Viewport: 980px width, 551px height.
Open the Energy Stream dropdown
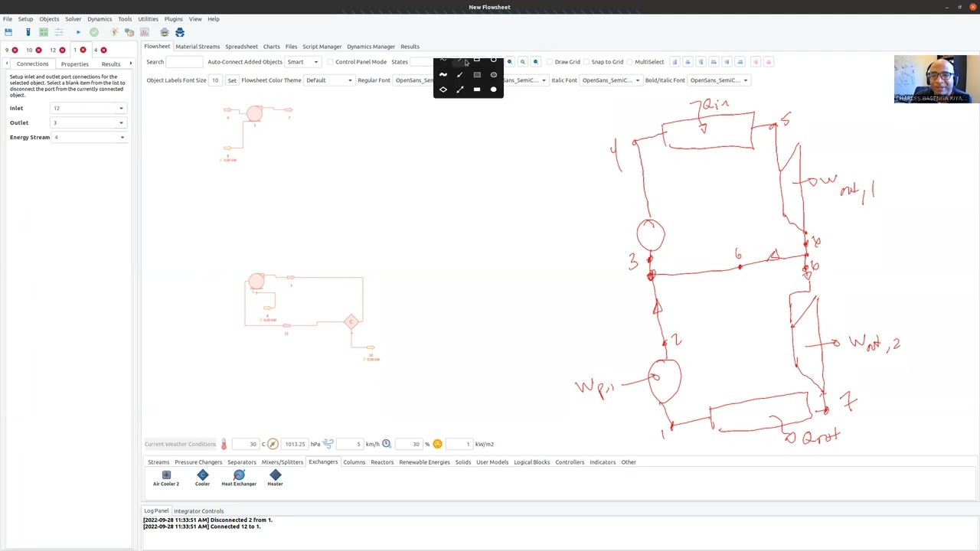click(x=90, y=138)
